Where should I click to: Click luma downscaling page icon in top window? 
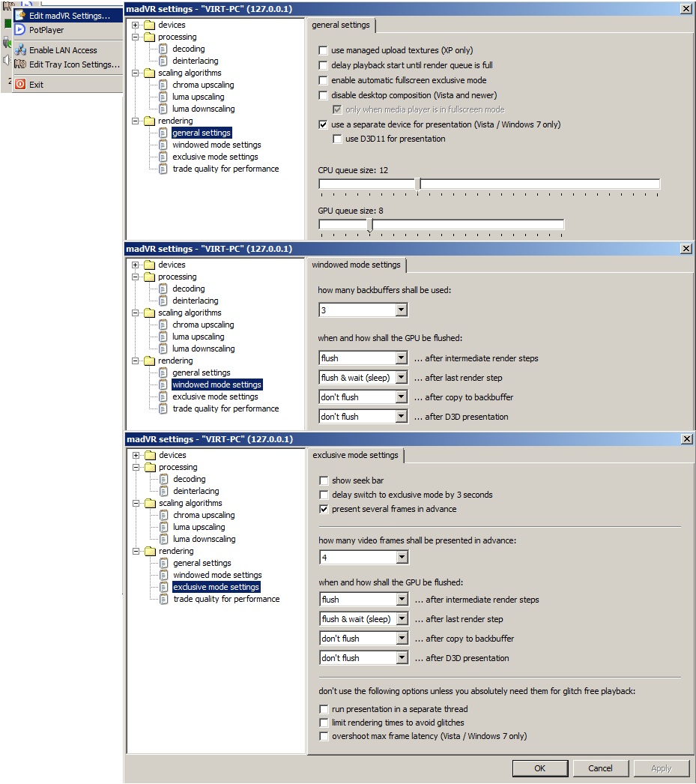click(163, 109)
